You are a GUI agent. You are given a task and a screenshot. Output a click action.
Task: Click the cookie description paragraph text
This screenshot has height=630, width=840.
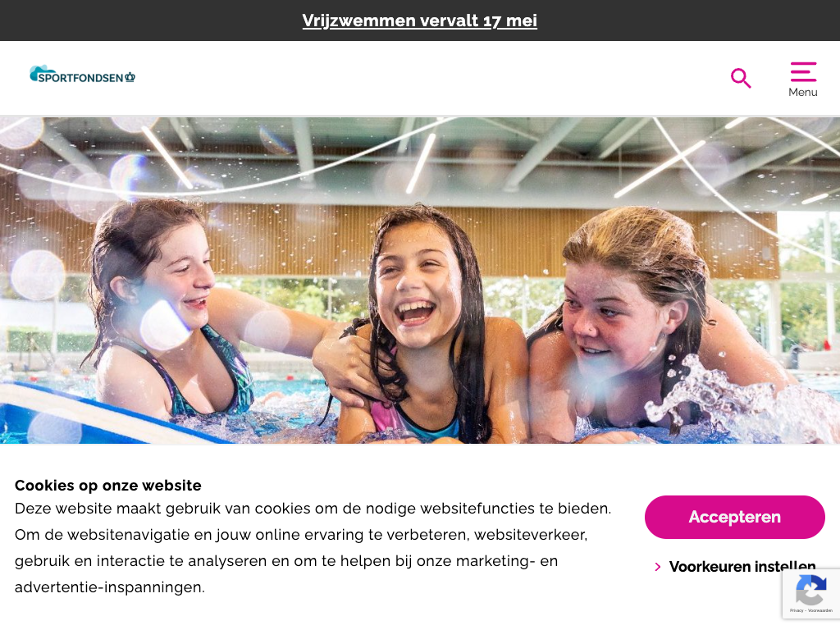click(x=313, y=547)
